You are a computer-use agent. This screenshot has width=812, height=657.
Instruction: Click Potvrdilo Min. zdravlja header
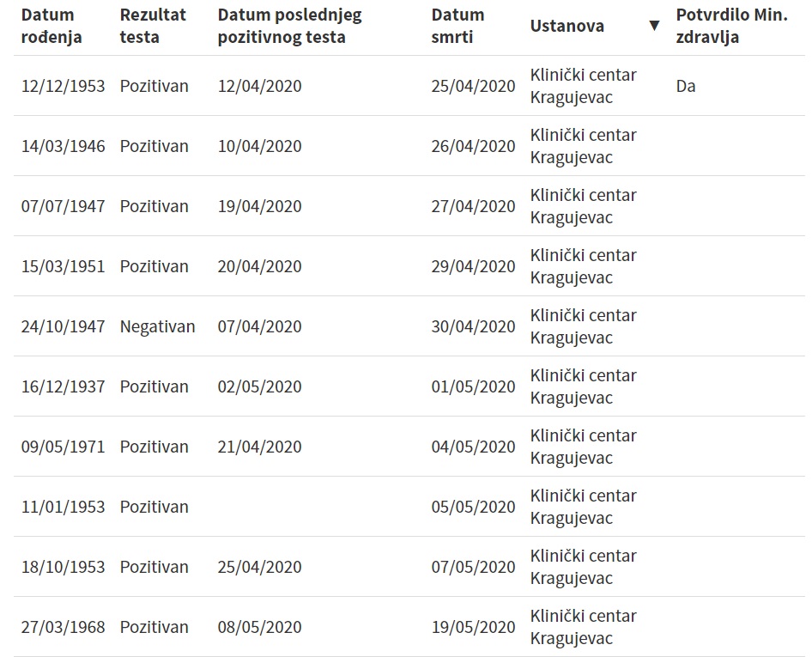731,26
